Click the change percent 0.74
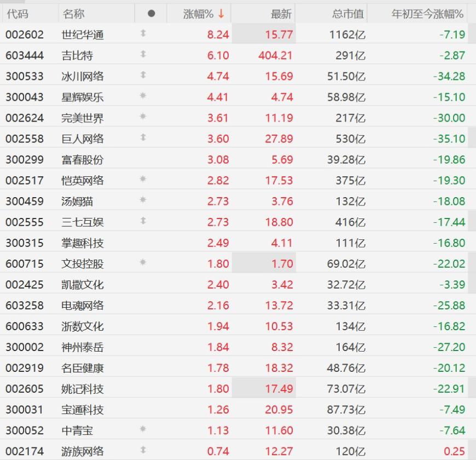 [218, 451]
